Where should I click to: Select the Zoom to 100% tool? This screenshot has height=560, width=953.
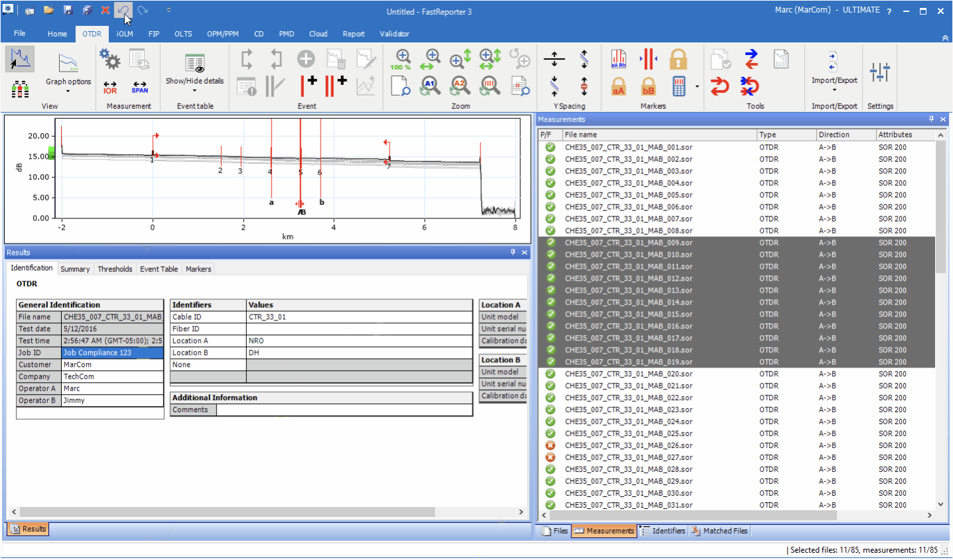click(401, 59)
